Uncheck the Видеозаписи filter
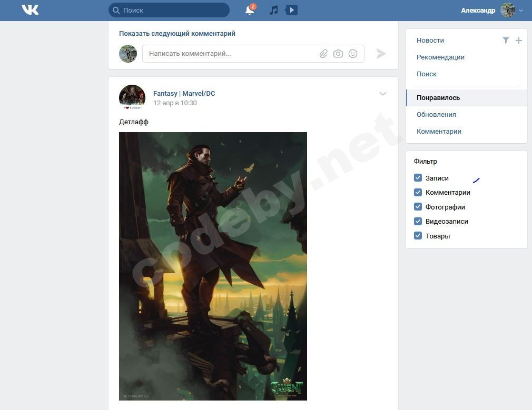Viewport: 532px width, 410px height. click(418, 221)
